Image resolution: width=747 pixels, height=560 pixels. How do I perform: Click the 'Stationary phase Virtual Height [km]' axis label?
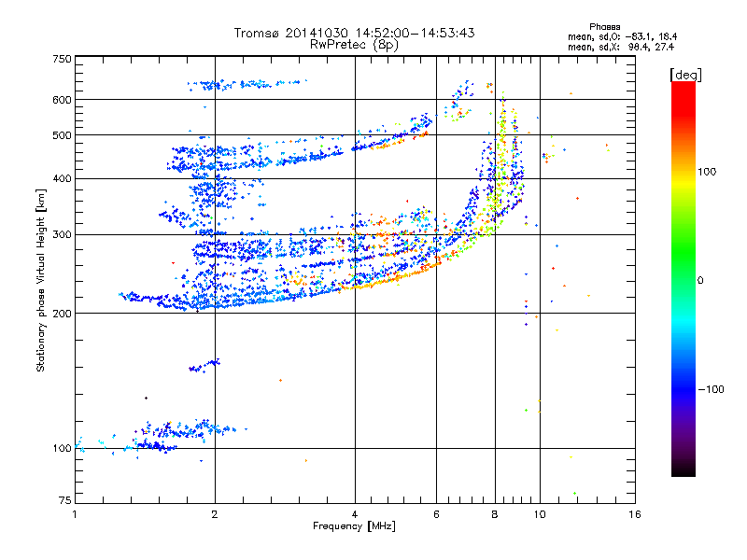point(40,281)
